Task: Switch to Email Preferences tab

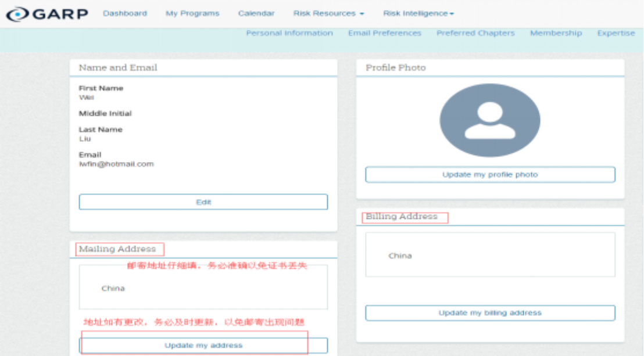Action: pyautogui.click(x=385, y=33)
